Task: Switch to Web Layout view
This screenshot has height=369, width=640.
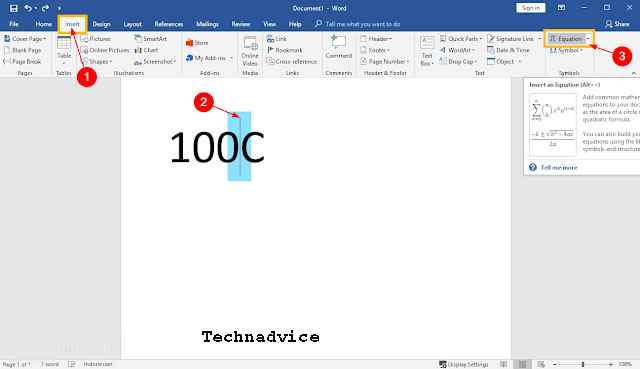Action: pyautogui.click(x=541, y=364)
